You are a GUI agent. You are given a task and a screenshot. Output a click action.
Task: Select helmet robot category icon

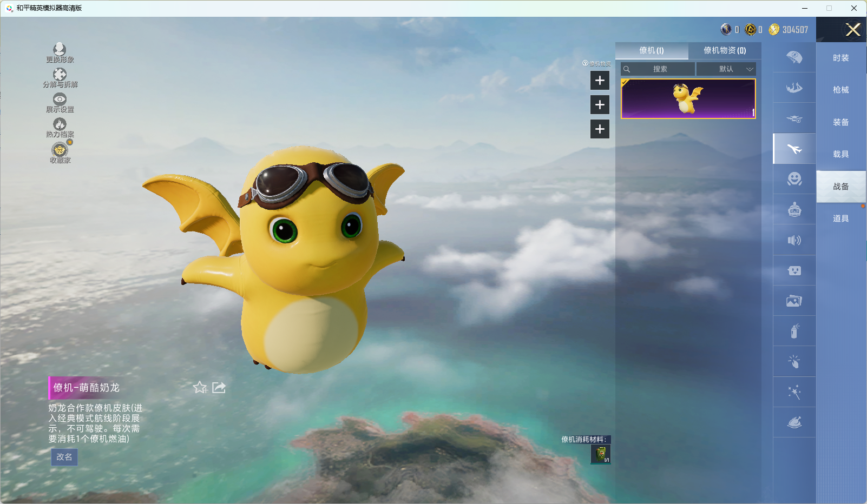click(794, 209)
